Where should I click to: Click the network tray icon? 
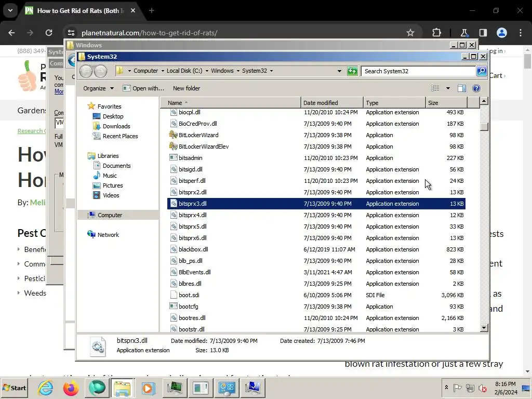coord(470,388)
